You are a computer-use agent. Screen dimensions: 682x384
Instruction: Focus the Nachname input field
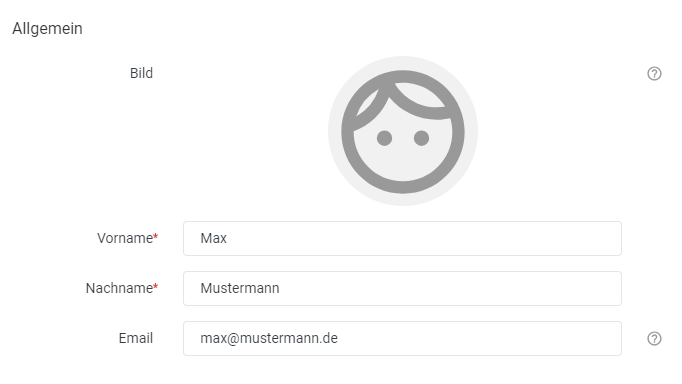pyautogui.click(x=402, y=288)
